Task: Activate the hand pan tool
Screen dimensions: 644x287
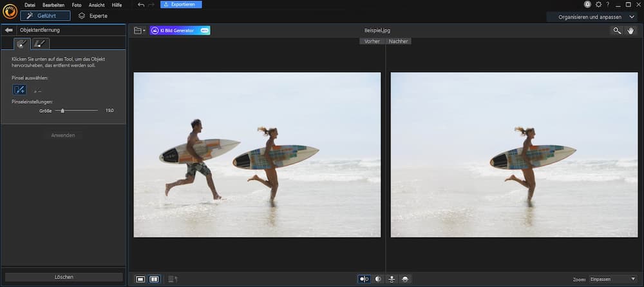Action: click(631, 30)
